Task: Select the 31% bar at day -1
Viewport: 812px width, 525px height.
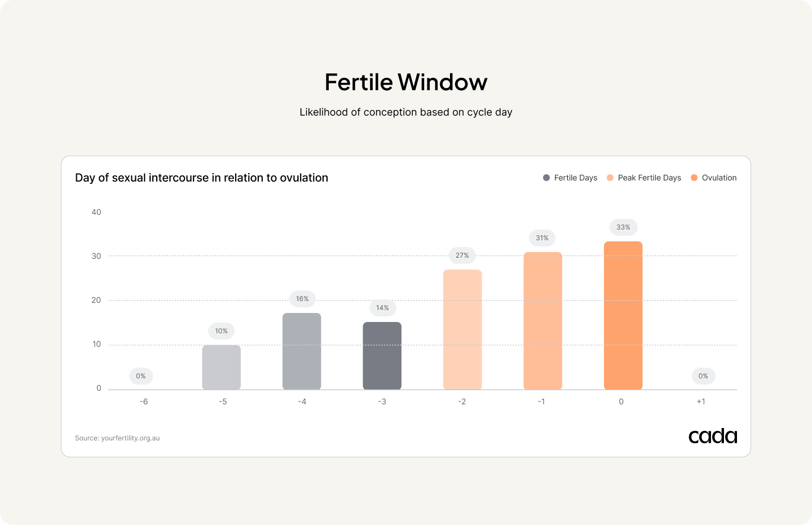Action: pos(542,321)
